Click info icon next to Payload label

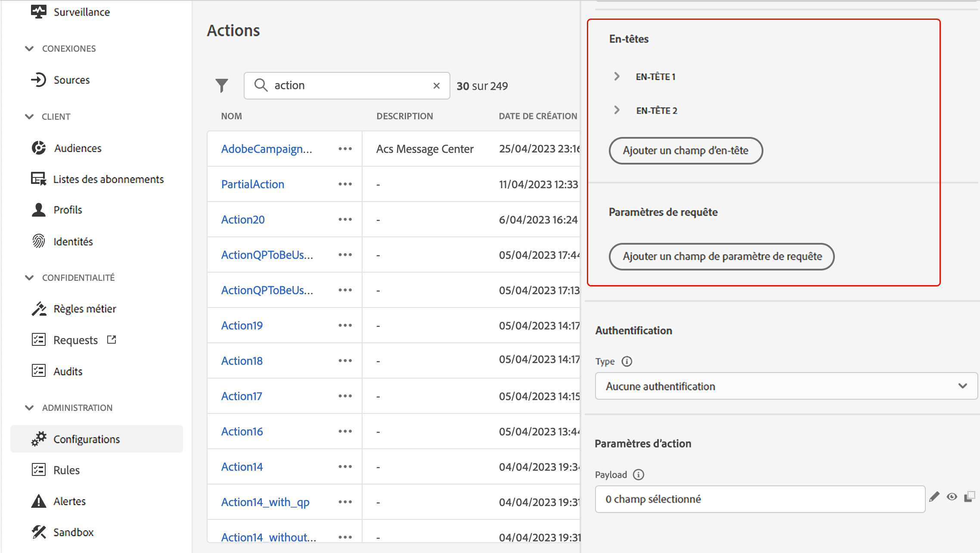coord(639,475)
